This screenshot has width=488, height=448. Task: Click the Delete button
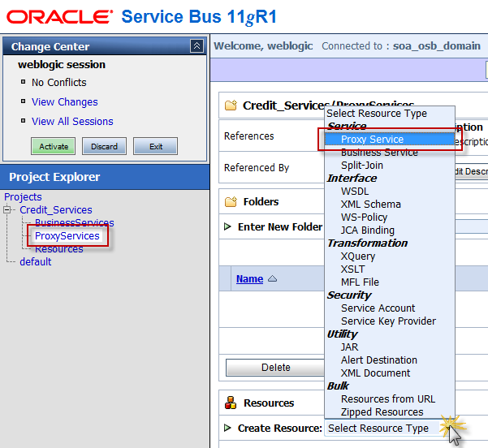click(x=275, y=368)
